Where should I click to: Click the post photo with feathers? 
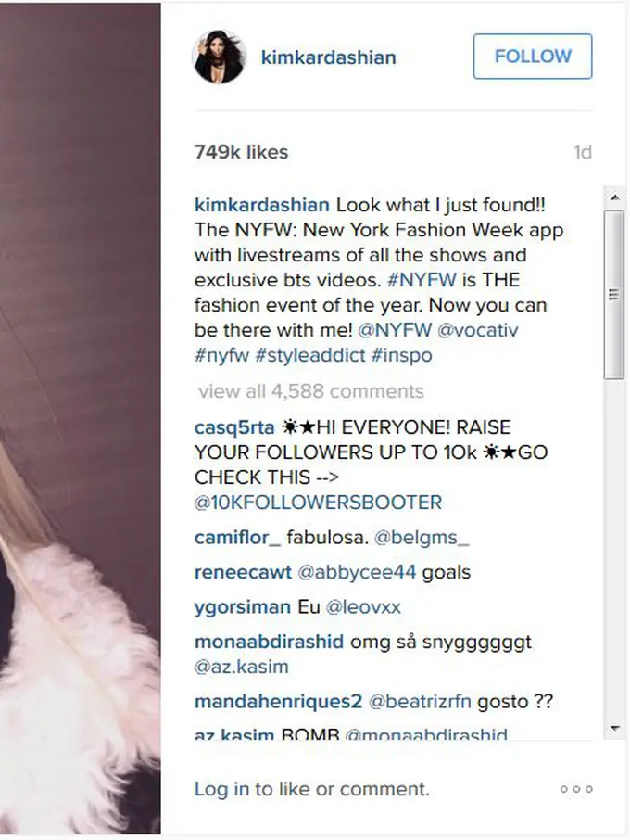tap(81, 418)
